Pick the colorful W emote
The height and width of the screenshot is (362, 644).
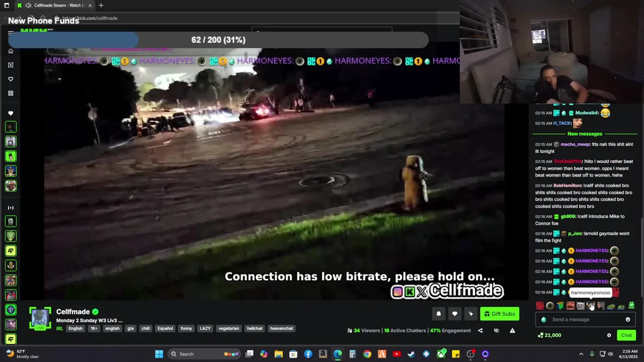(x=560, y=306)
